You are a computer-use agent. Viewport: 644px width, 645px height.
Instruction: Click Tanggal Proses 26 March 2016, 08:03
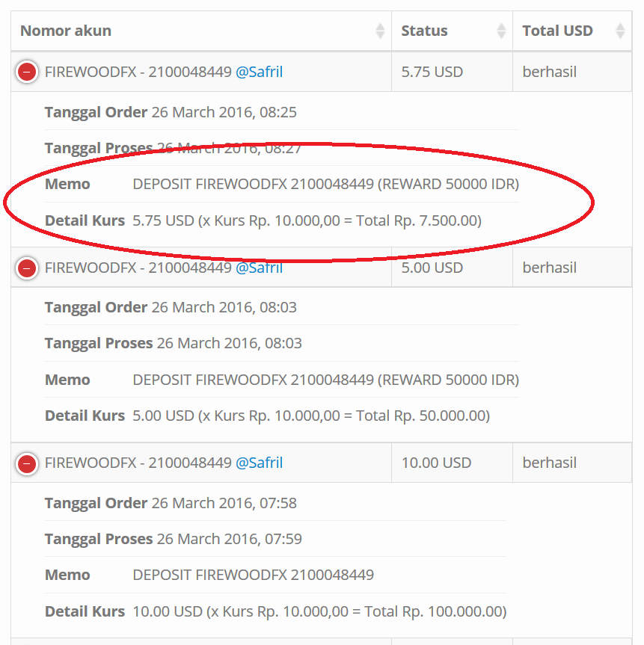coord(174,343)
